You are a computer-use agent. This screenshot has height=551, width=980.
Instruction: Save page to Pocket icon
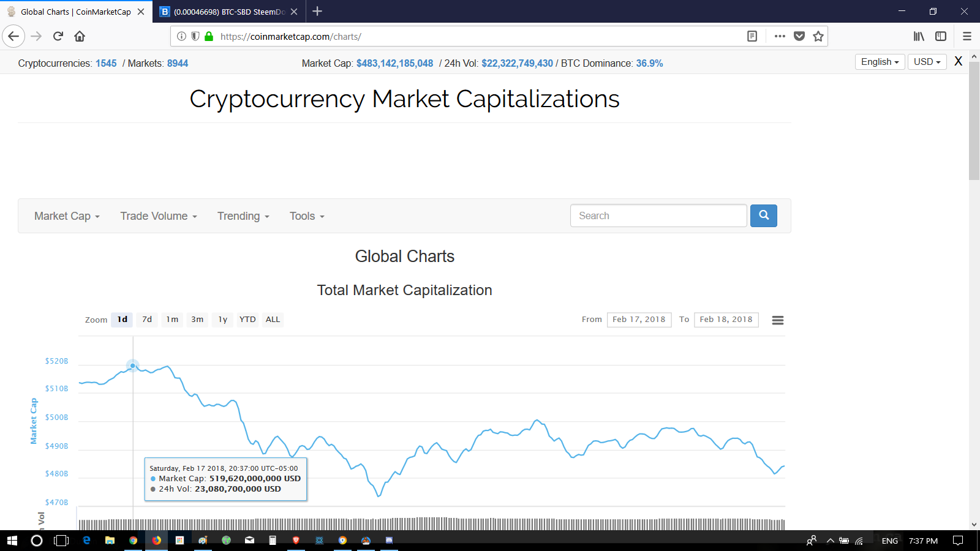point(799,37)
